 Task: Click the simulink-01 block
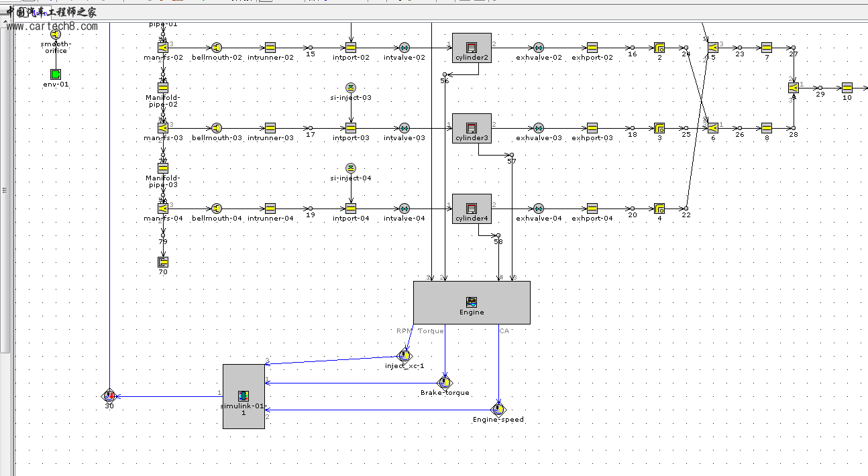pos(243,396)
